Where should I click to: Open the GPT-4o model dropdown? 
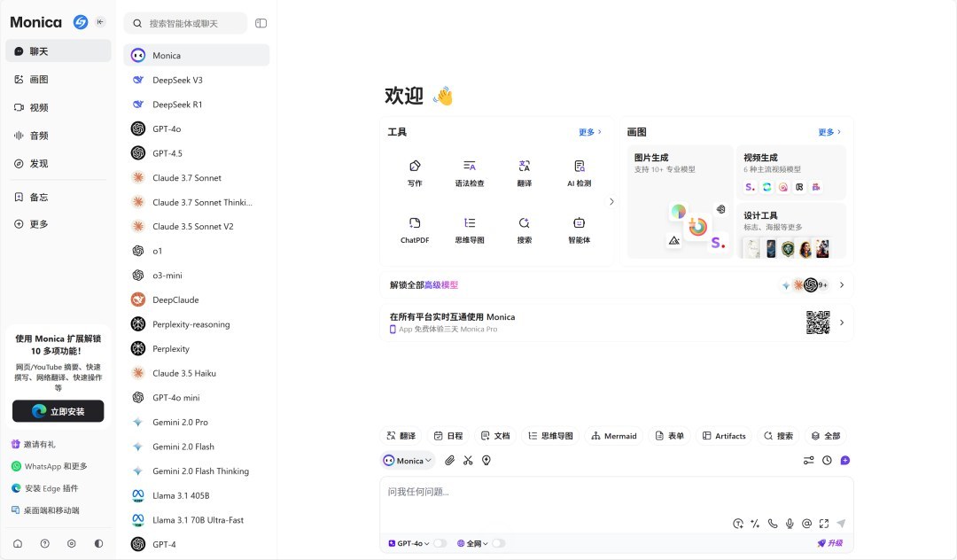coord(408,543)
